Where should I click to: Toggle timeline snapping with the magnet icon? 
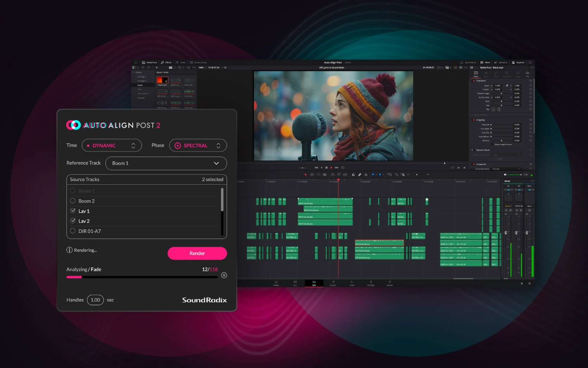point(353,175)
